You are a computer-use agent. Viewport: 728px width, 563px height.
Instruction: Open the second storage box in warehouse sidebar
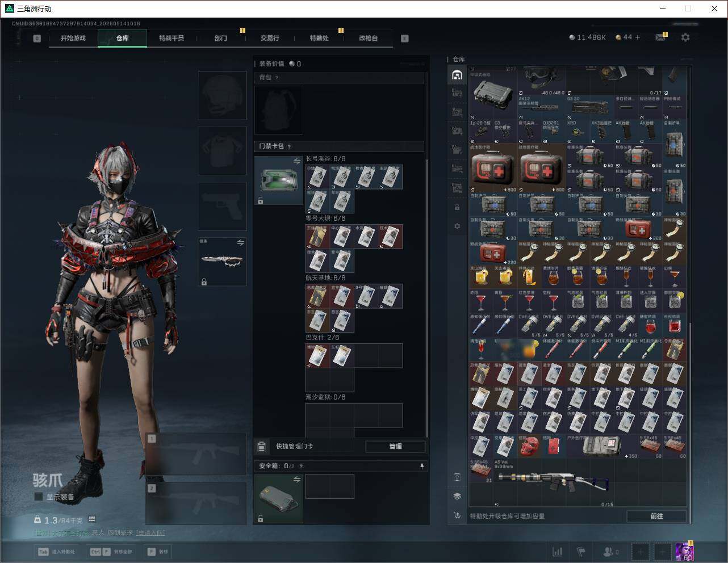457,93
